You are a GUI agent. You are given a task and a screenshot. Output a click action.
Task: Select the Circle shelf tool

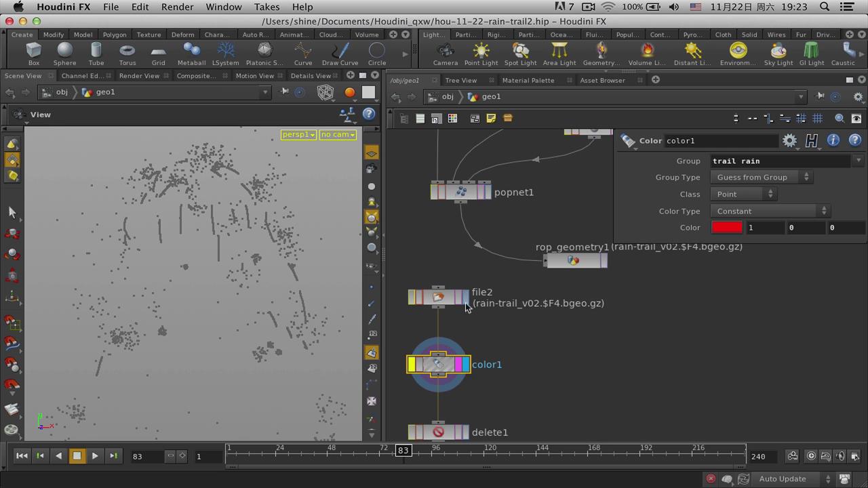point(377,53)
